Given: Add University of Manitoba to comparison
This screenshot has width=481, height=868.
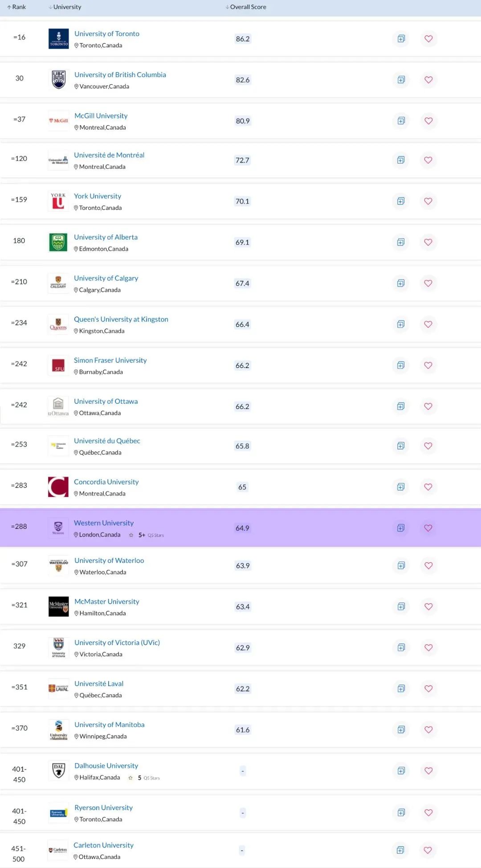Looking at the screenshot, I should [400, 730].
